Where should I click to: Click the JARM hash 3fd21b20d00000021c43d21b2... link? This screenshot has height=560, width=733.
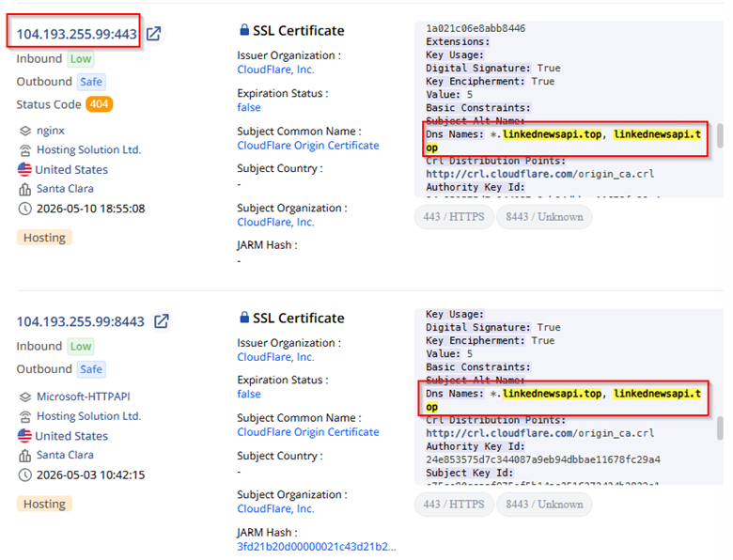click(x=316, y=547)
